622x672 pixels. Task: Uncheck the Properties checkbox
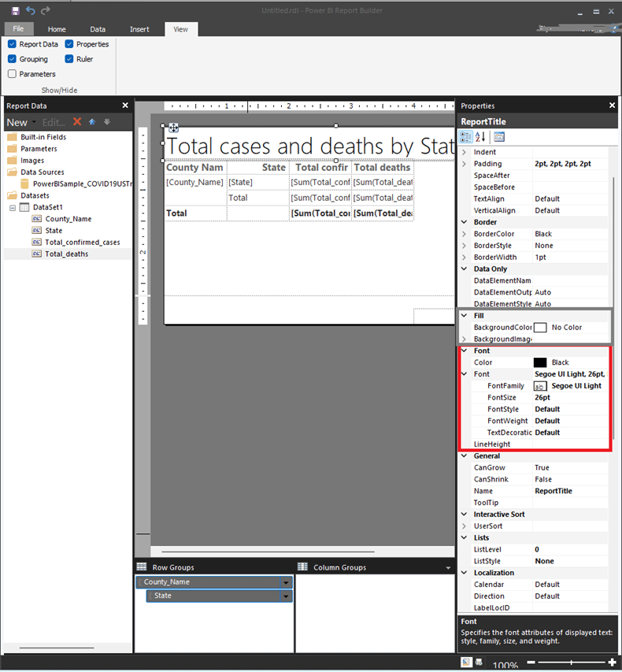69,43
